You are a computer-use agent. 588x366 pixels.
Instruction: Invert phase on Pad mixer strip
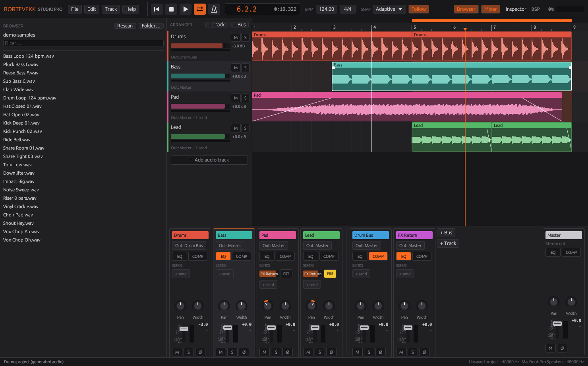tap(288, 352)
